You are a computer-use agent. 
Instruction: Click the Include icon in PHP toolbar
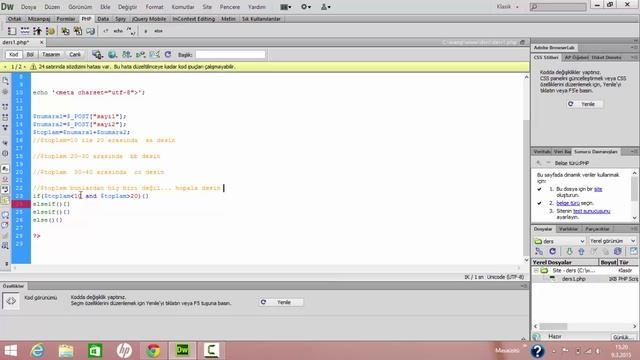(x=65, y=31)
